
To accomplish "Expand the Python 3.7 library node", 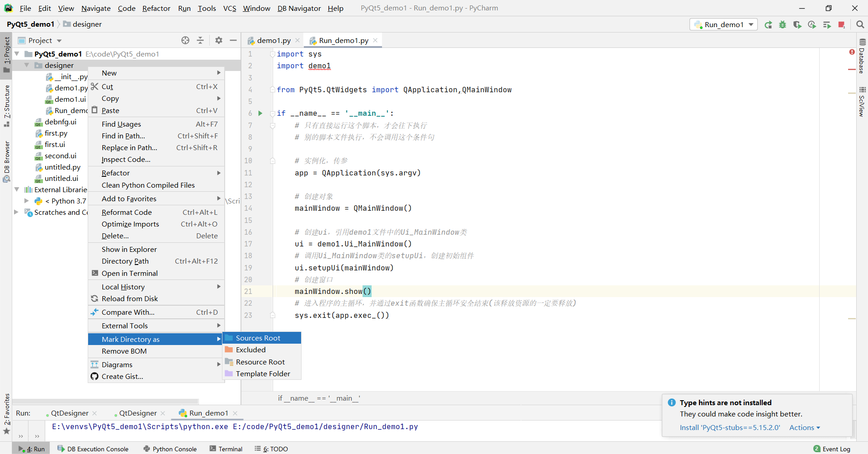I will point(27,201).
